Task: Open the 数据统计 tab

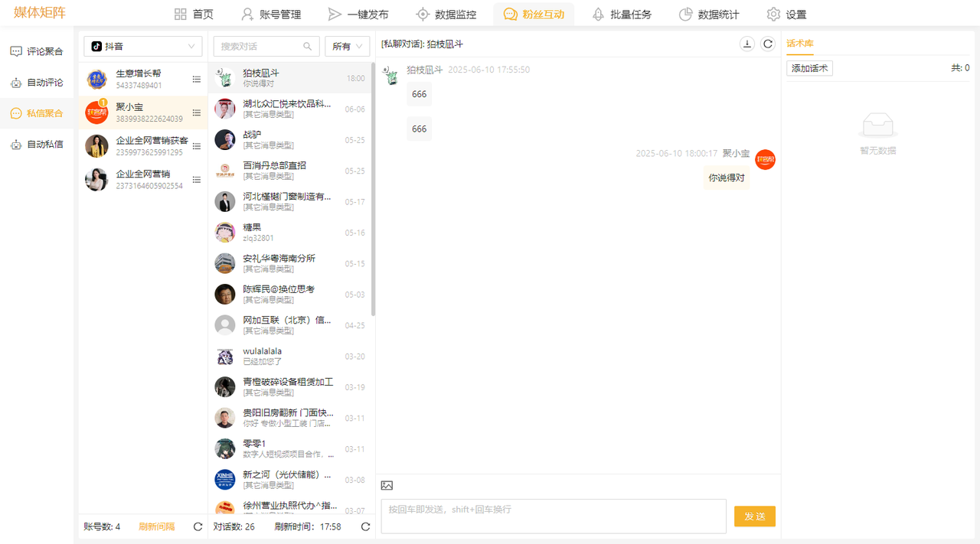Action: click(709, 14)
